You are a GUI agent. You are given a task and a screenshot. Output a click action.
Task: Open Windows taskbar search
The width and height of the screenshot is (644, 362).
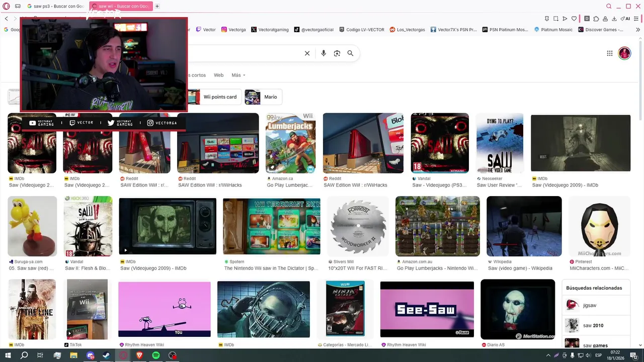click(x=24, y=355)
